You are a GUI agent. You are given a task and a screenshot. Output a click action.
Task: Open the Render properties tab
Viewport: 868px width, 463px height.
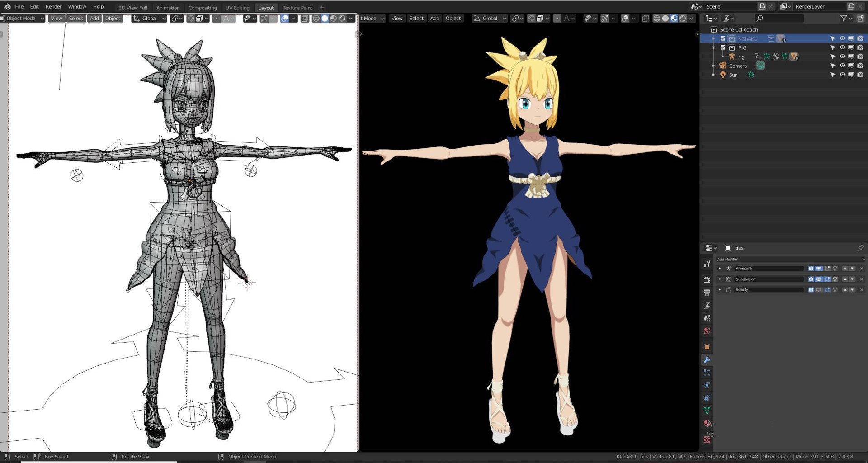[x=707, y=280]
